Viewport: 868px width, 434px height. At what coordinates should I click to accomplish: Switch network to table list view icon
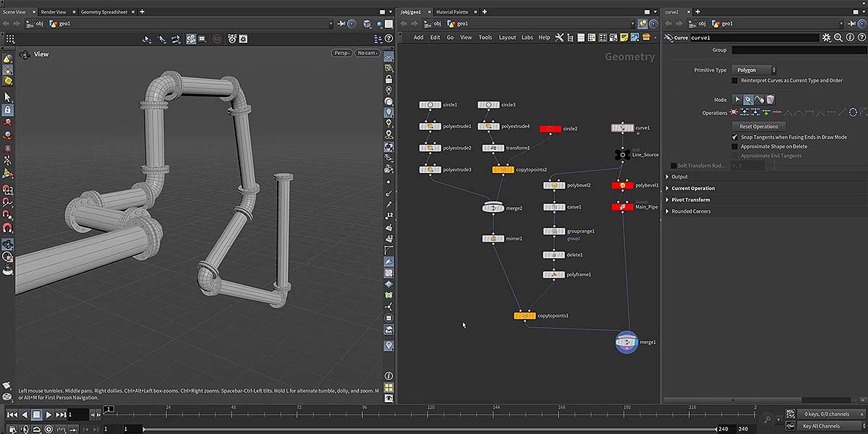click(x=581, y=37)
